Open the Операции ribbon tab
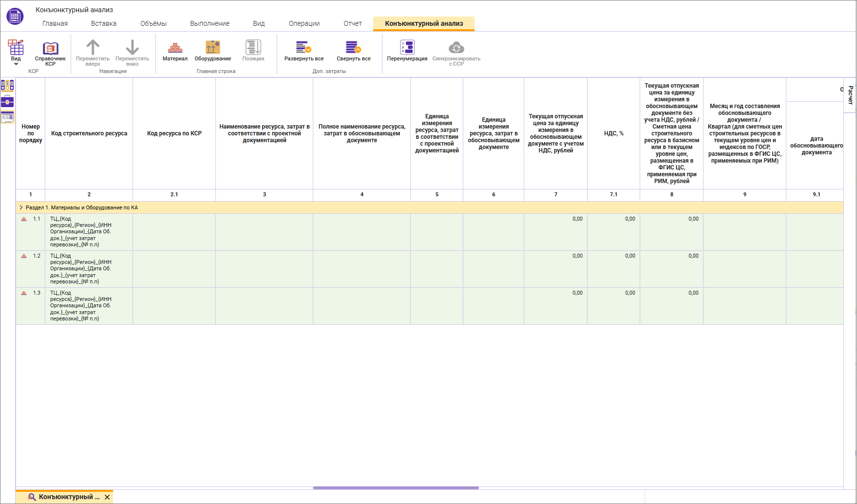Screen dimensions: 857x504 coord(304,23)
